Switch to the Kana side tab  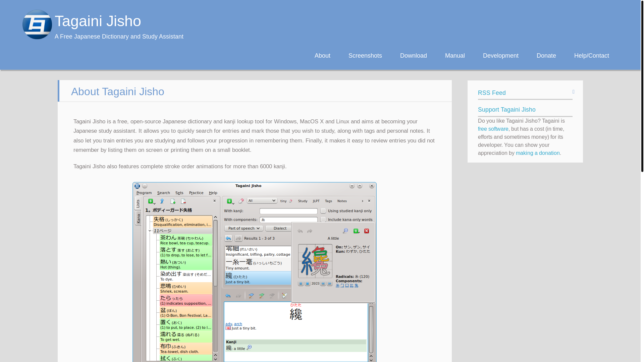pyautogui.click(x=138, y=218)
